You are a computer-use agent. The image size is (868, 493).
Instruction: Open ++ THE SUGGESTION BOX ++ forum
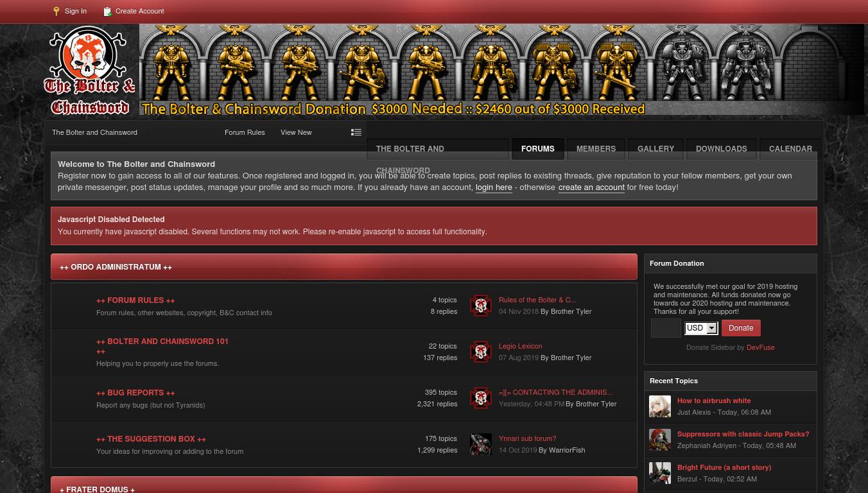pos(151,439)
